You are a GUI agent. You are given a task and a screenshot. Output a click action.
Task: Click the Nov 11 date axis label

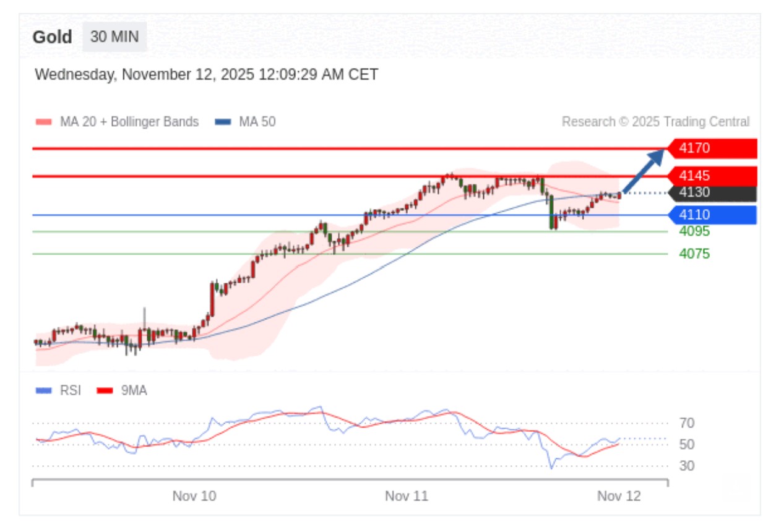407,496
